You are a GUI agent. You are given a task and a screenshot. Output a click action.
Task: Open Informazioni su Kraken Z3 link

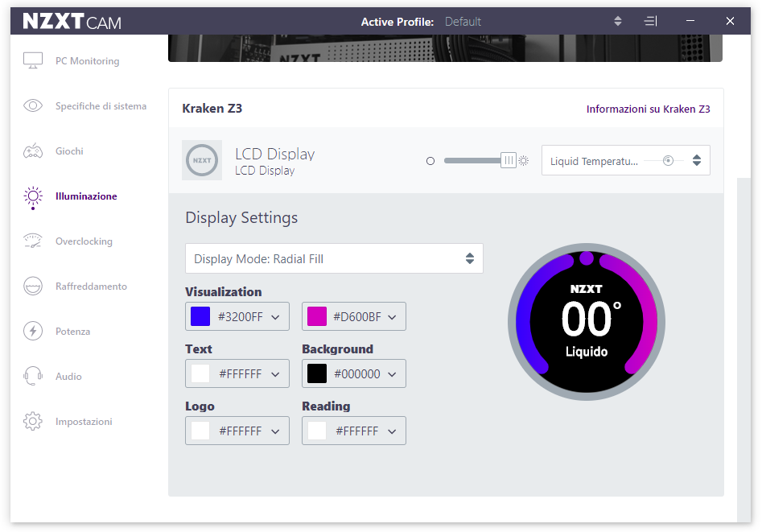(x=648, y=109)
